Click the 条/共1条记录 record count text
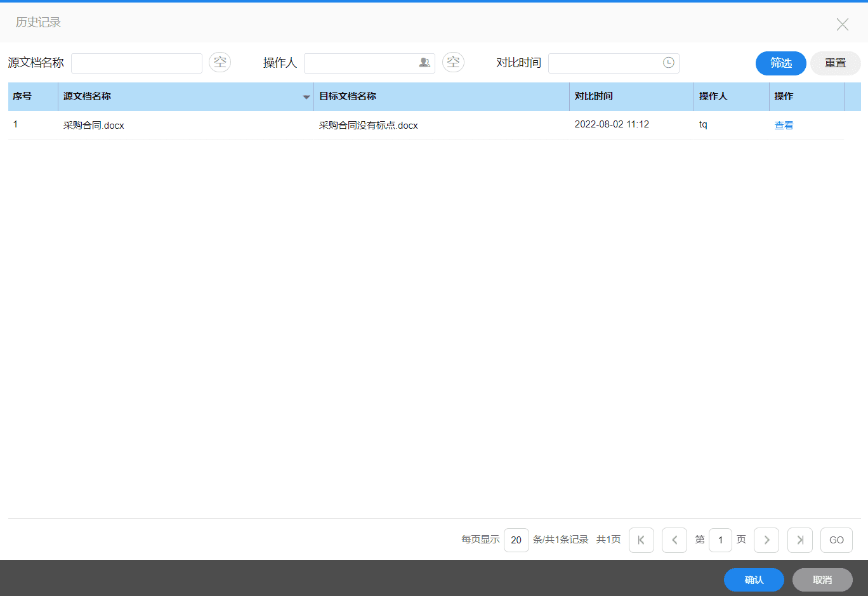Viewport: 868px width, 596px height. point(561,540)
